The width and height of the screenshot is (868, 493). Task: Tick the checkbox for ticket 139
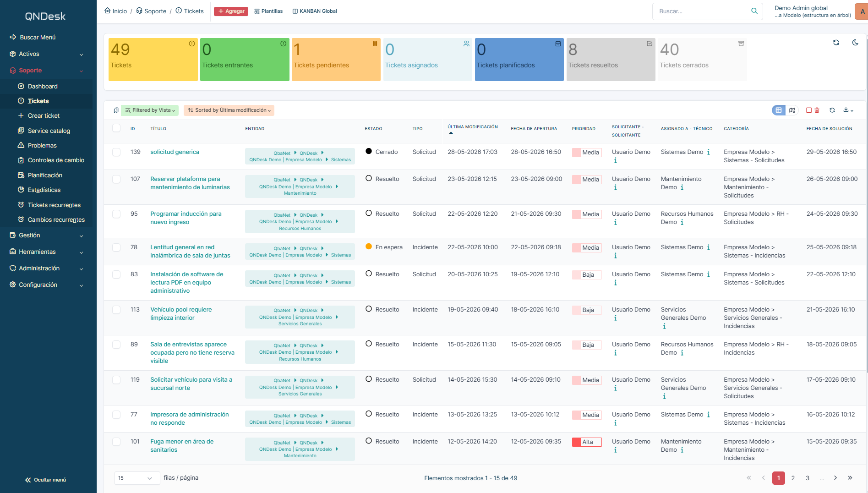116,152
